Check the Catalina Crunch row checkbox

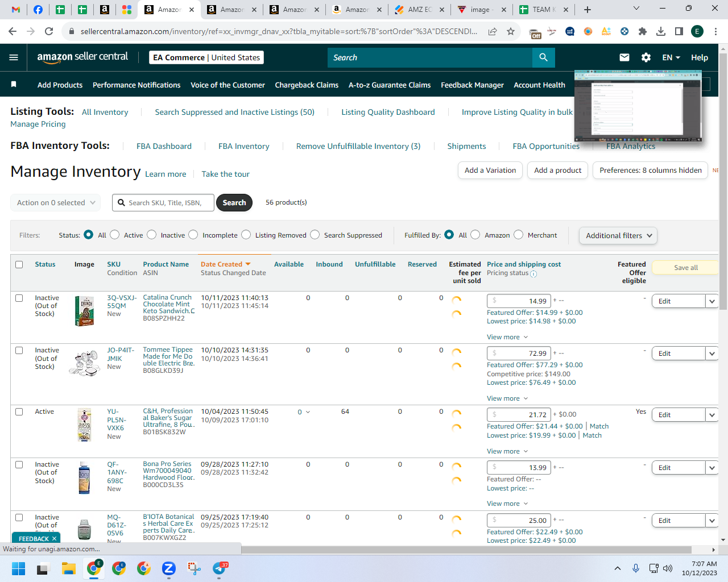click(19, 298)
